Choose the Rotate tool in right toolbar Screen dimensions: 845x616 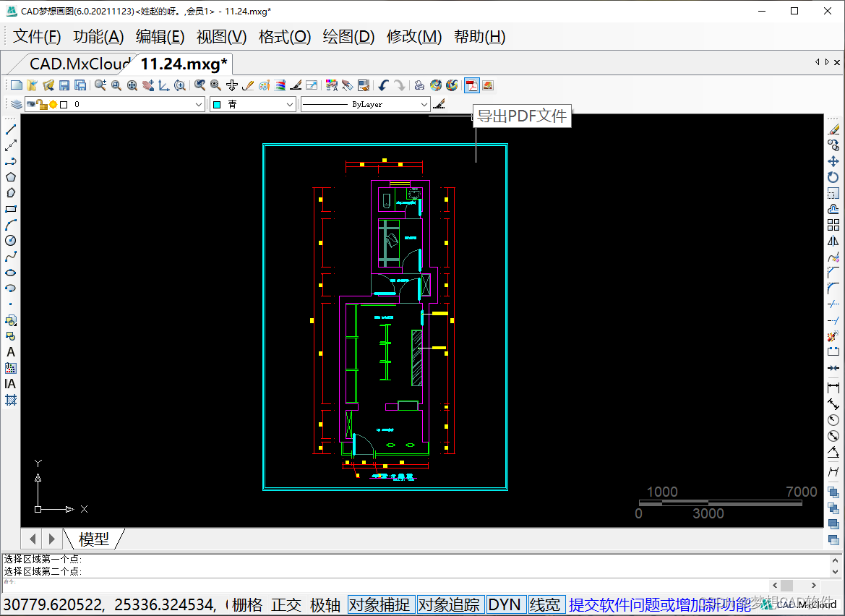coord(833,176)
